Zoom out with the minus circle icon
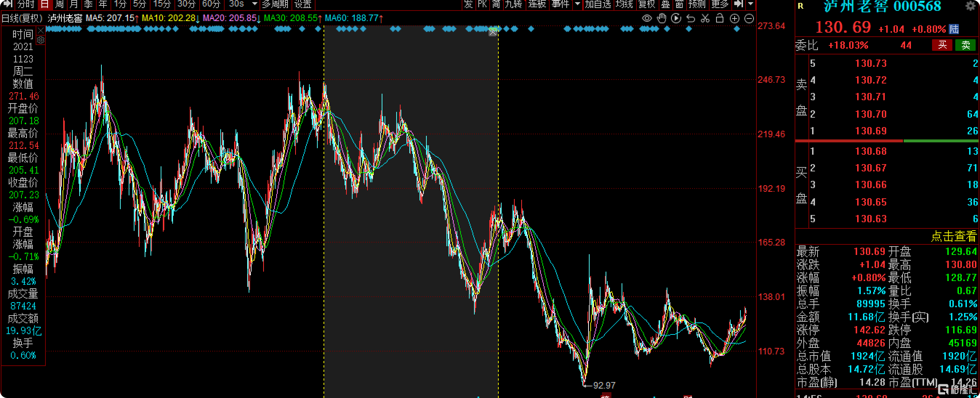Screen dimensions: 980x398 749,18
